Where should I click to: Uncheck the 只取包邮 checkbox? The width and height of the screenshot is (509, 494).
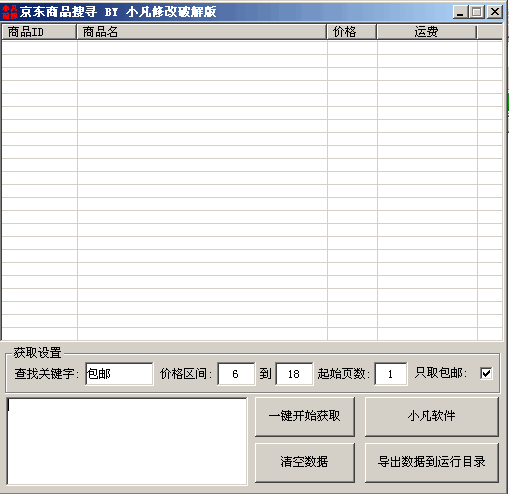(x=486, y=373)
